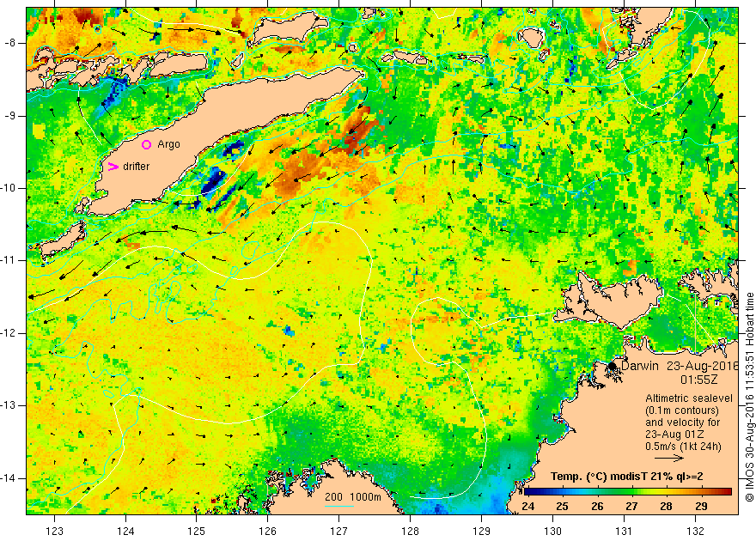The image size is (756, 541).
Task: Click the 'Temp. (°C) modisT 21% ql>=2' title
Action: pyautogui.click(x=627, y=477)
